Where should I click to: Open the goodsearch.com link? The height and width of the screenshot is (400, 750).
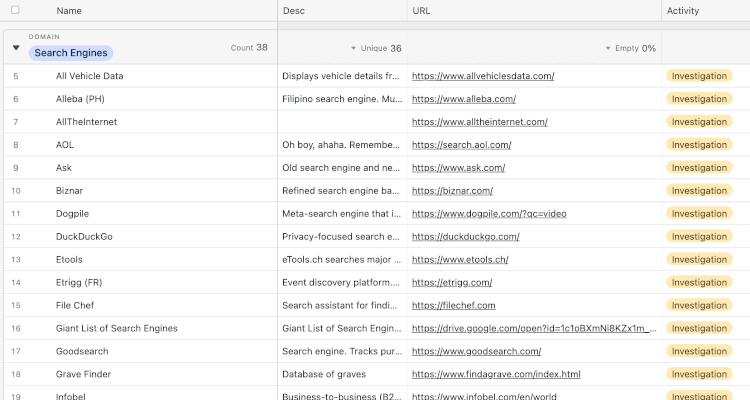(x=476, y=351)
